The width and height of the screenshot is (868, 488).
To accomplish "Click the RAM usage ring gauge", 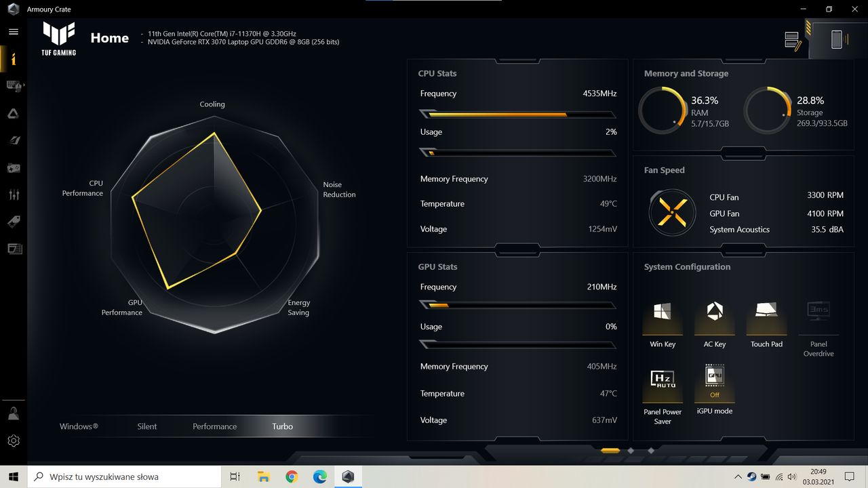I will (x=663, y=110).
